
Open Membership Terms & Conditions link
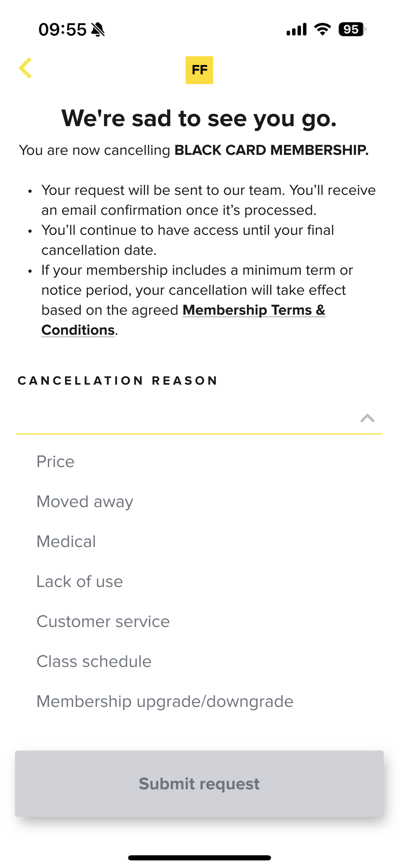tap(183, 320)
